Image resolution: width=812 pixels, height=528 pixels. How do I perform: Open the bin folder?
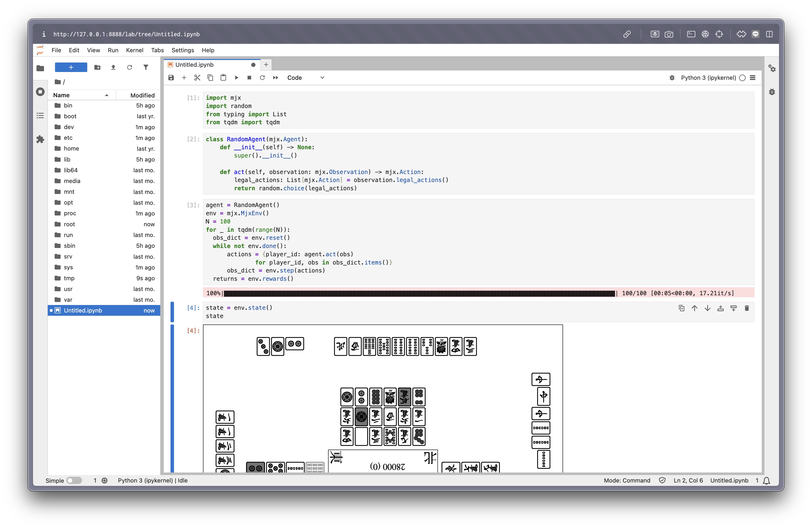(x=104, y=105)
